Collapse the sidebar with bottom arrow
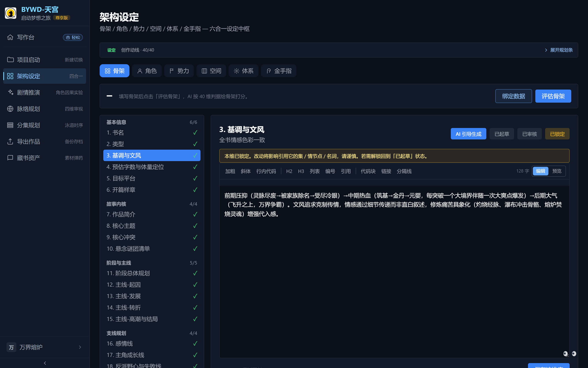The height and width of the screenshot is (368, 588). pyautogui.click(x=45, y=363)
